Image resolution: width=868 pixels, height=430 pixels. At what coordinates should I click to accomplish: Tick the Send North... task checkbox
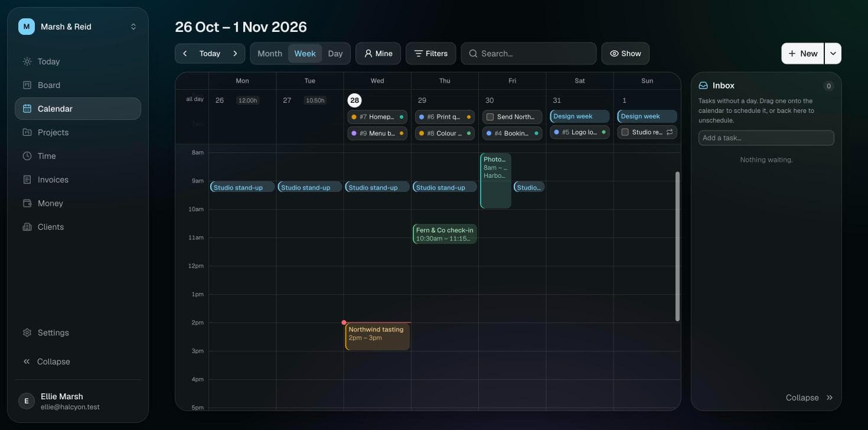(490, 117)
